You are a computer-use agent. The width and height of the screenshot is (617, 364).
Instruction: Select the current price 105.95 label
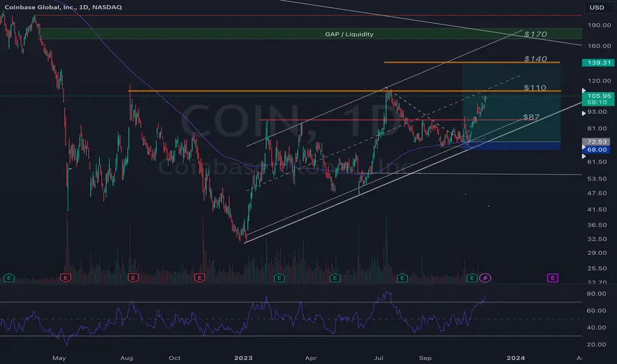pyautogui.click(x=598, y=95)
